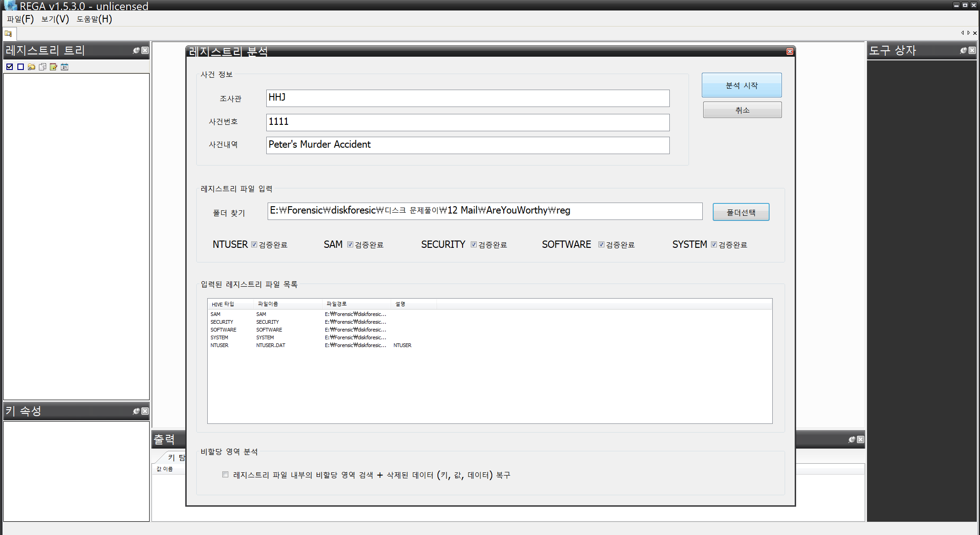Toggle the SOFTWARE 검증완료 checkbox
This screenshot has height=535, width=980.
pos(602,245)
